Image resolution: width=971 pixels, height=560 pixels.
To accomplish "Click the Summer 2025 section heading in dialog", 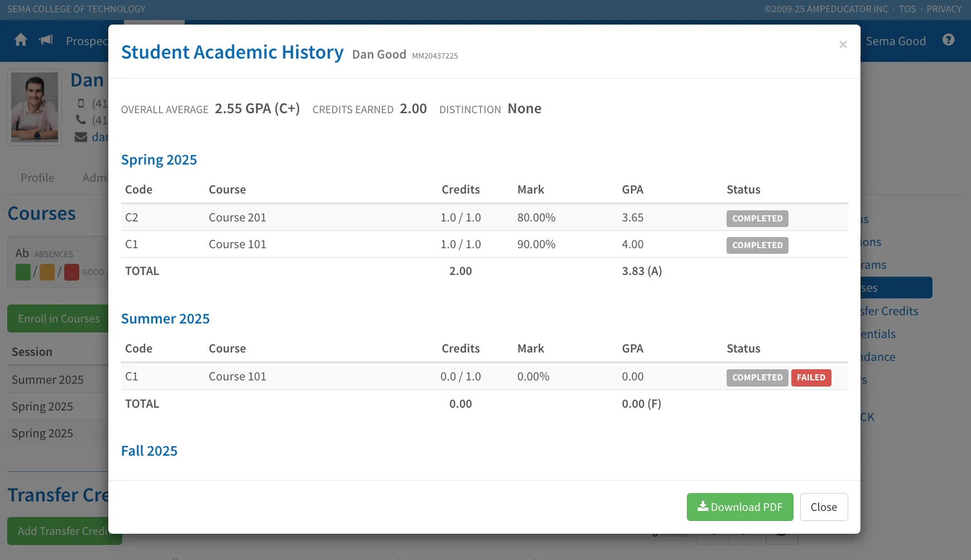I will point(165,318).
